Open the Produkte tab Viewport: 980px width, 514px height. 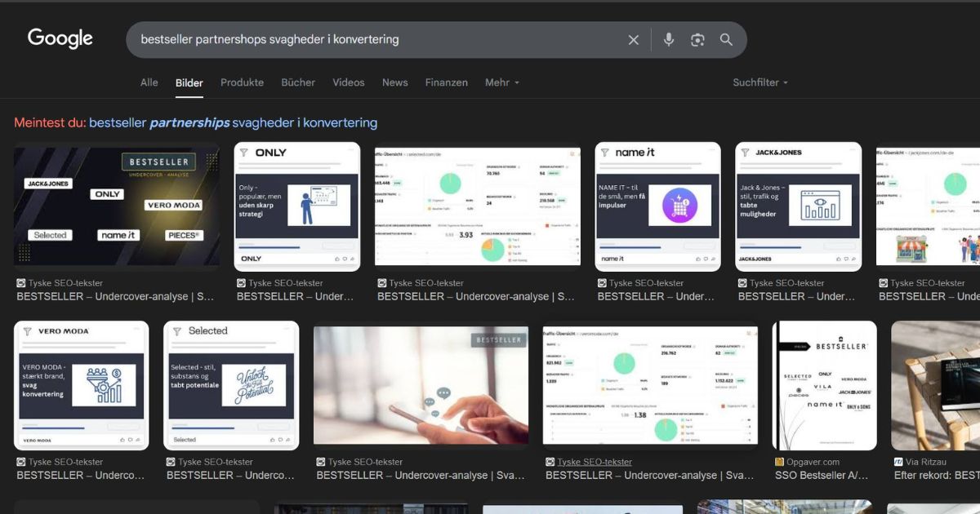(x=242, y=82)
